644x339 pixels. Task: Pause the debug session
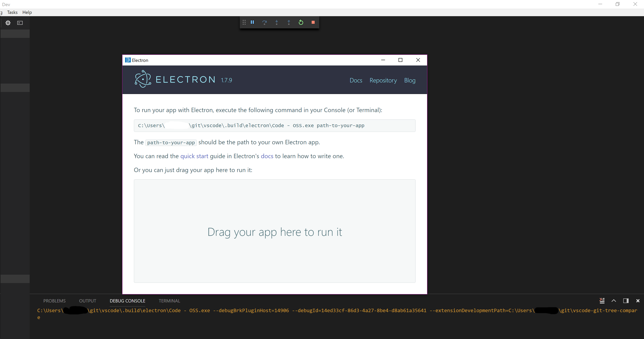(x=252, y=22)
